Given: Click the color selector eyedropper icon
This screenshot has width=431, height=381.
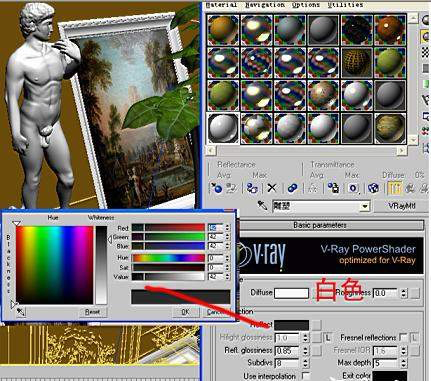Looking at the screenshot, I should coord(20,312).
